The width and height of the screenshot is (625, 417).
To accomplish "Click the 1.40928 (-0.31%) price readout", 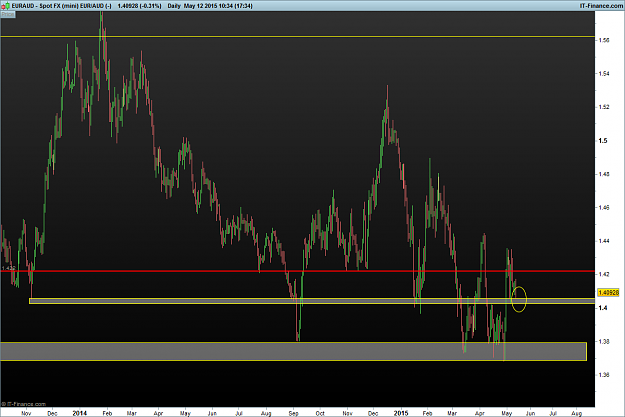I will tap(139, 6).
